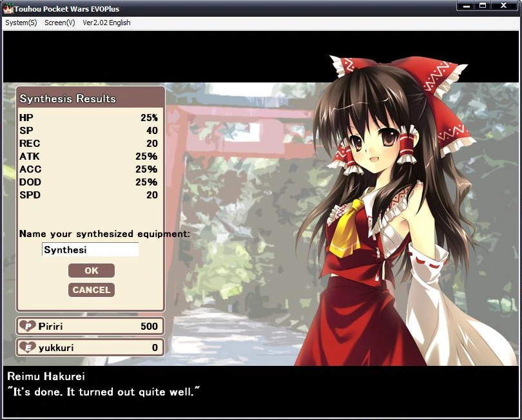Click the yukkuri heart E icon
Screen dimensions: 522x420
coord(27,347)
